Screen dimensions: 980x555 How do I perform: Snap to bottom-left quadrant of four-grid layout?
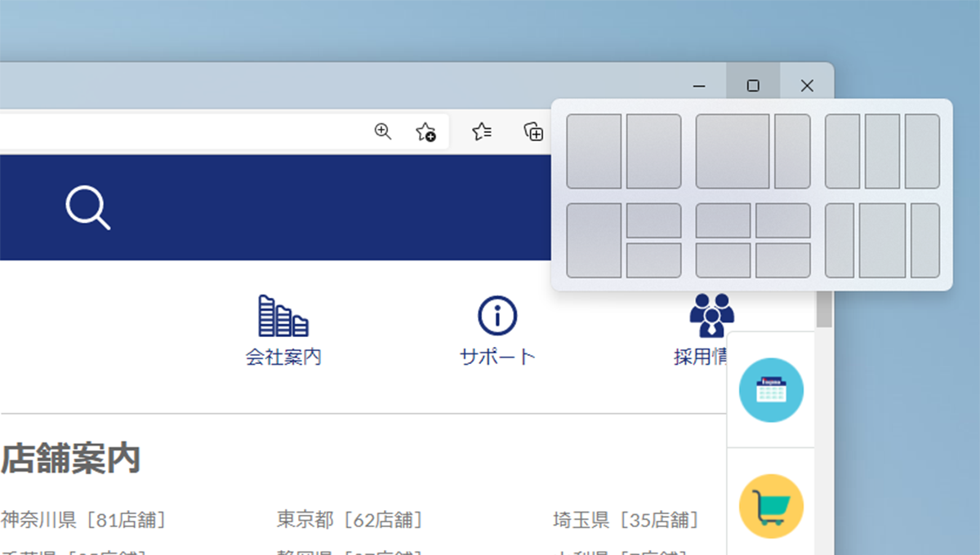[x=724, y=260]
